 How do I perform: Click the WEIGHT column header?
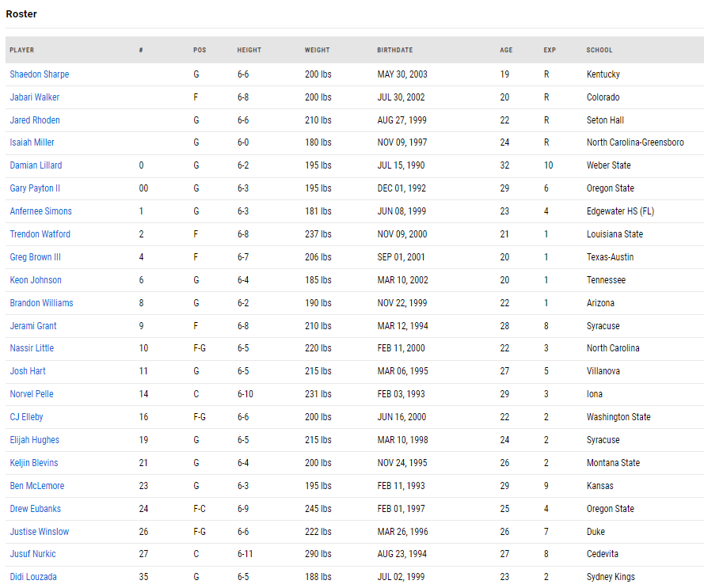click(318, 50)
